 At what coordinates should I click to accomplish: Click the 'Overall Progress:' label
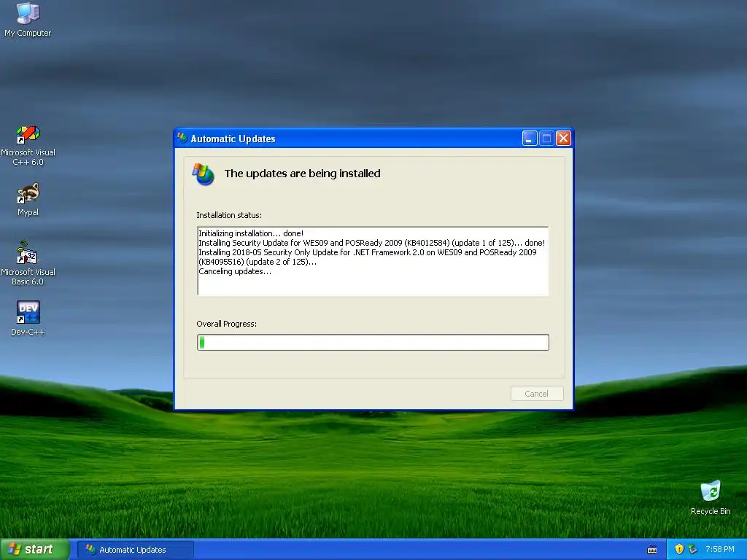227,324
